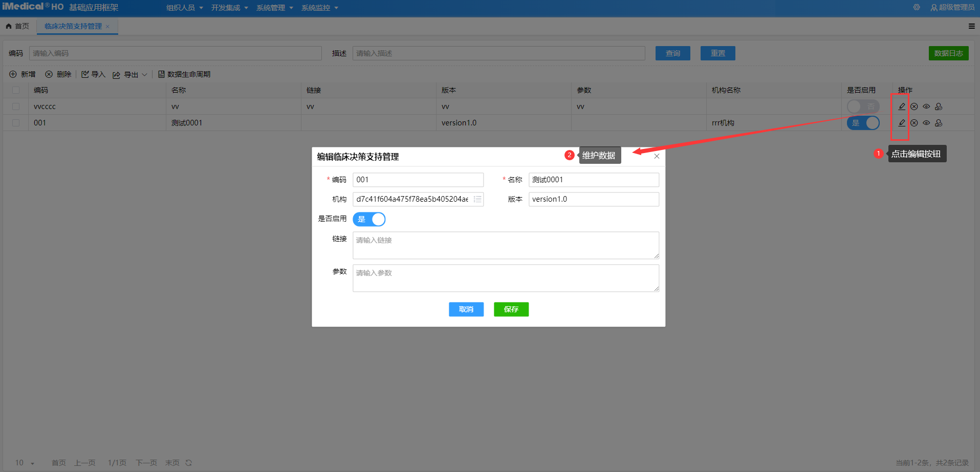Click cell text rrr机构
Image resolution: width=980 pixels, height=472 pixels.
(723, 123)
